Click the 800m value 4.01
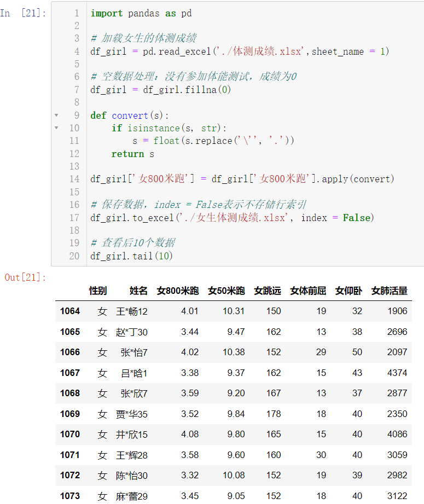Screen dimensions: 424x504 tap(190, 311)
